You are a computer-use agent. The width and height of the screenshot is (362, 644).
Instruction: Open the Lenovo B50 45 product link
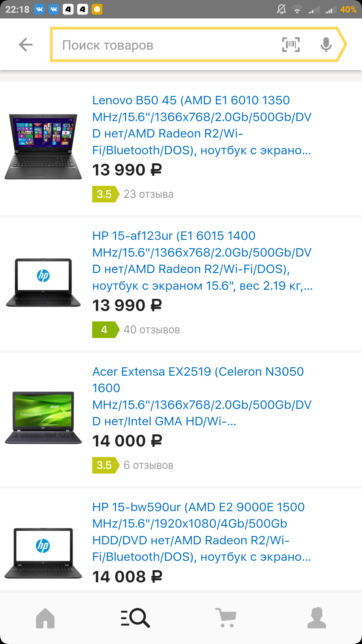click(x=202, y=125)
